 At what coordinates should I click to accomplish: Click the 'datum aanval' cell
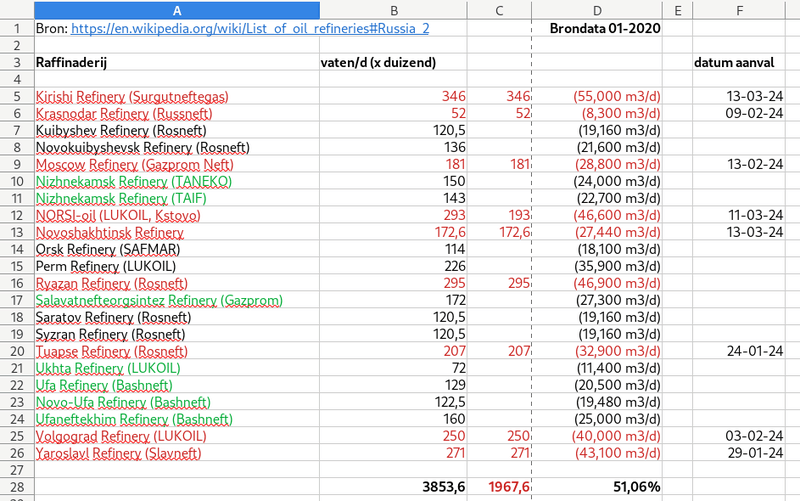click(x=739, y=62)
